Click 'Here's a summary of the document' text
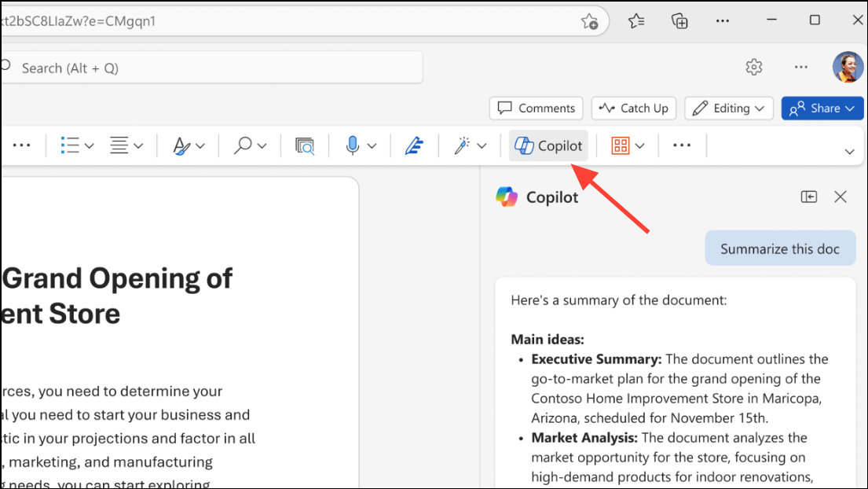868x489 pixels. pyautogui.click(x=618, y=300)
